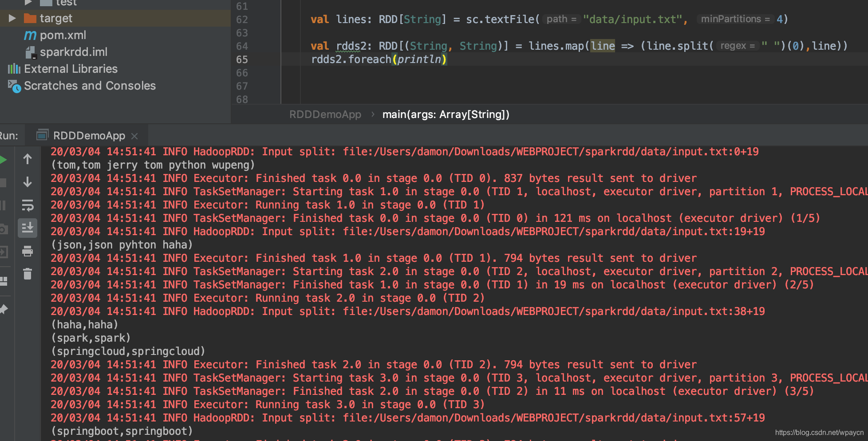Click line number 62 in gutter
Screen dimensions: 868x441
[x=242, y=20]
